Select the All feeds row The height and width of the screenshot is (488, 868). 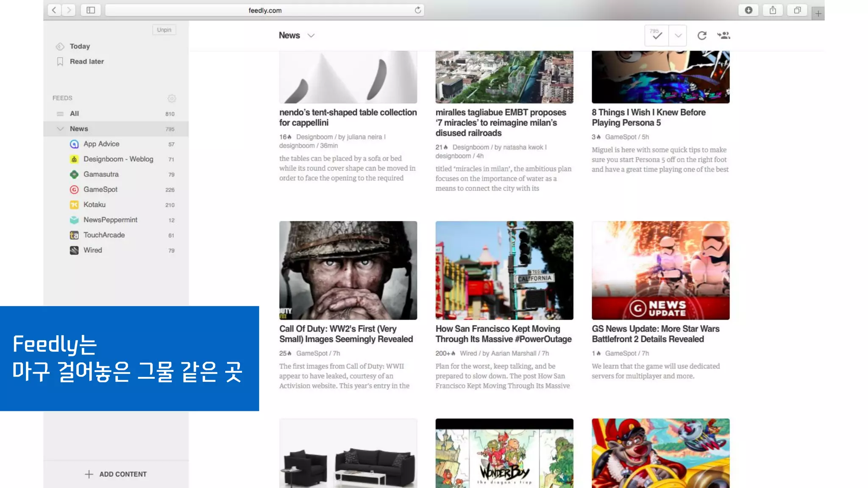click(116, 114)
